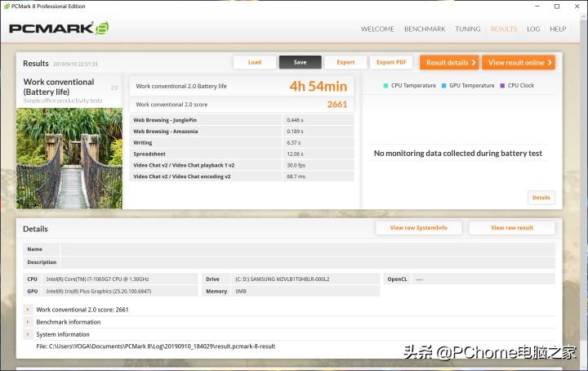Click View raw result button
Screen dimensions: 588x371
[512, 228]
